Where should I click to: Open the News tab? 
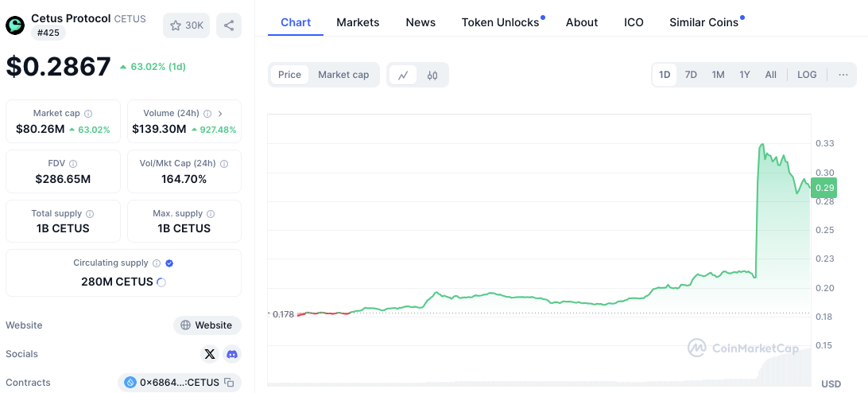420,23
